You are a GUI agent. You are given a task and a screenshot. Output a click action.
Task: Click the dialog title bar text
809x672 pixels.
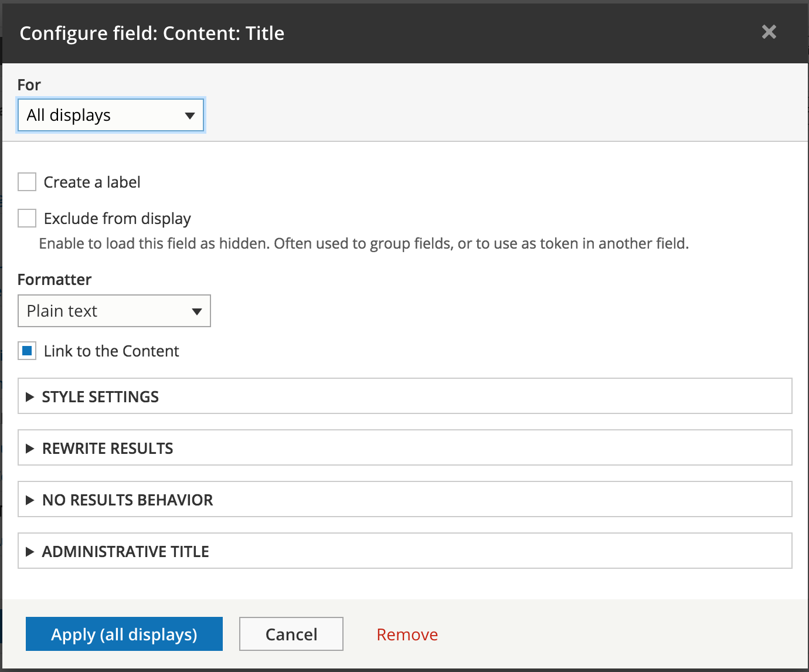[152, 33]
